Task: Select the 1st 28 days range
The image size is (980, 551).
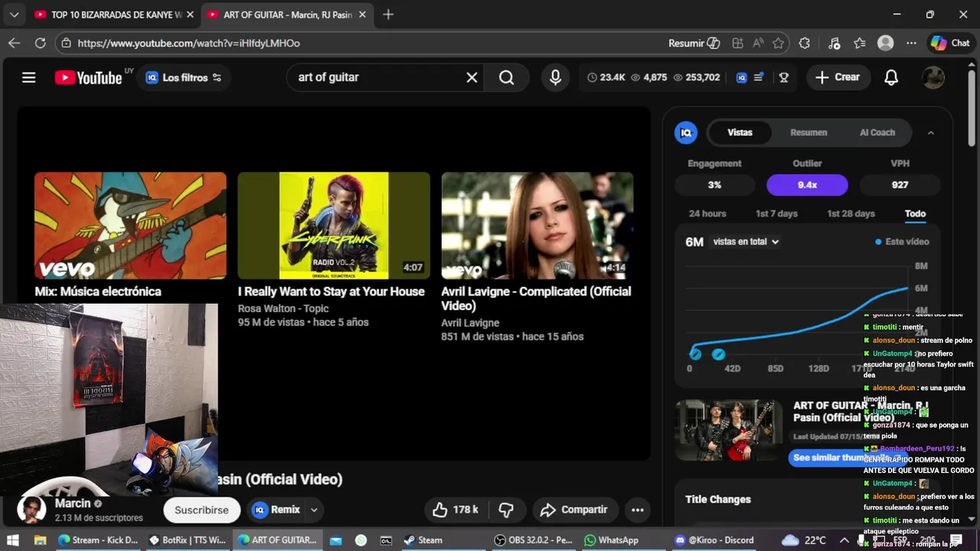Action: pos(851,214)
